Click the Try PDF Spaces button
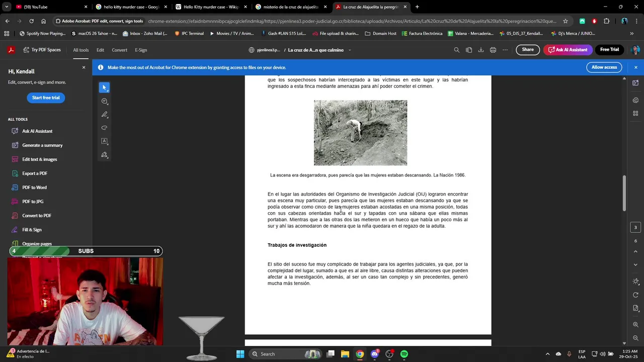The height and width of the screenshot is (362, 644). (41, 50)
